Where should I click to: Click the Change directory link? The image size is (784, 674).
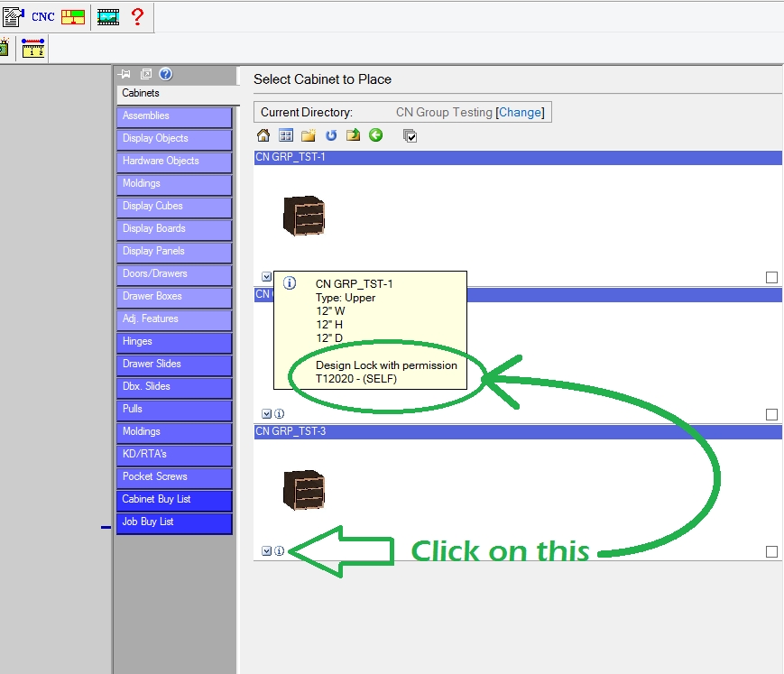point(521,113)
